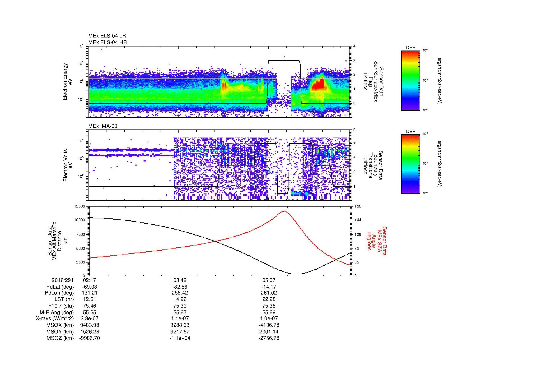555x392 pixels.
Task: Select the 'M-E Ang (deg)' row label
Action: click(57, 313)
